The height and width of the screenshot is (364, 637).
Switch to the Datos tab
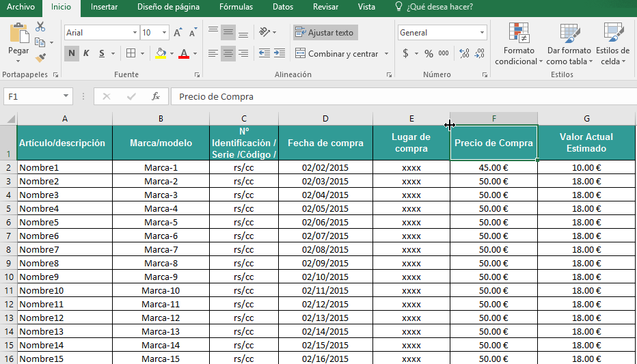pyautogui.click(x=283, y=7)
